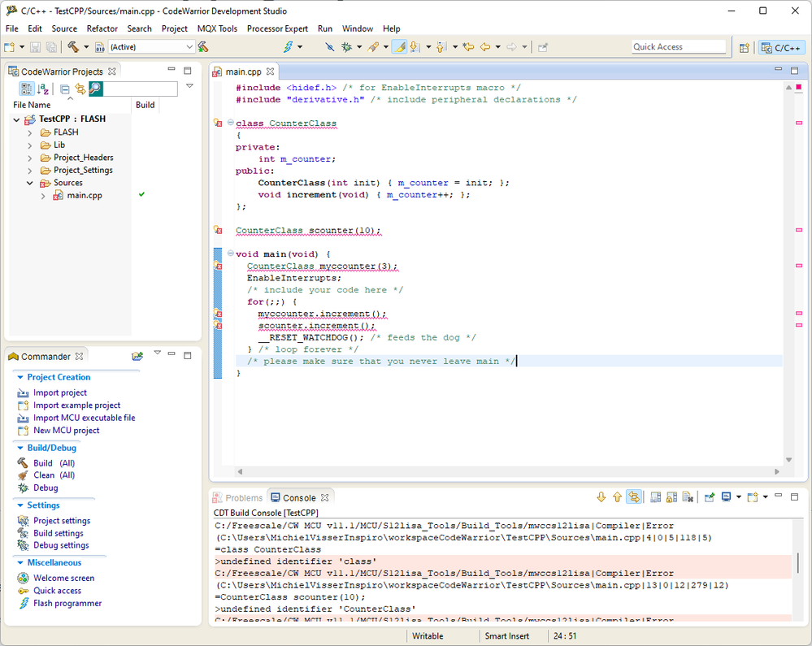Click the error marker beside class CounterClass
Viewport: 812px width, 646px height.
217,124
